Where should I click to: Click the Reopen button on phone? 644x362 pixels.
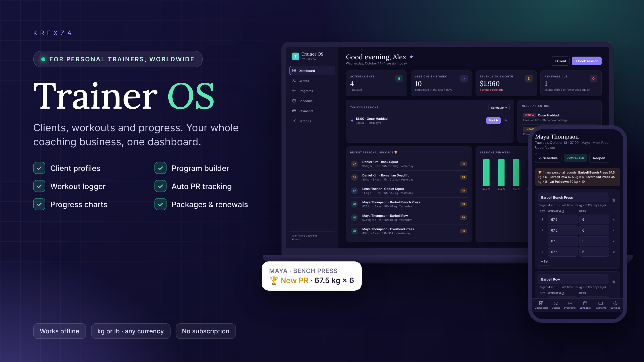point(599,158)
